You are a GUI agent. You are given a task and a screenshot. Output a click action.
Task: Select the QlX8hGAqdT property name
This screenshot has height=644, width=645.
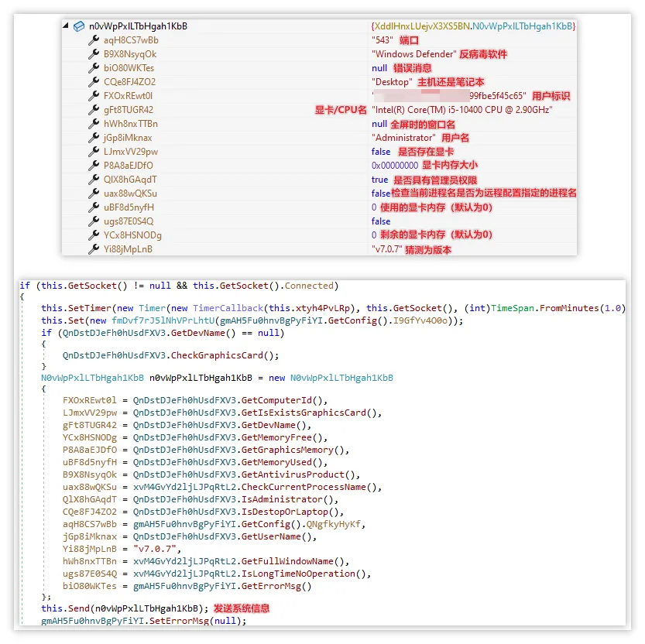(x=130, y=180)
